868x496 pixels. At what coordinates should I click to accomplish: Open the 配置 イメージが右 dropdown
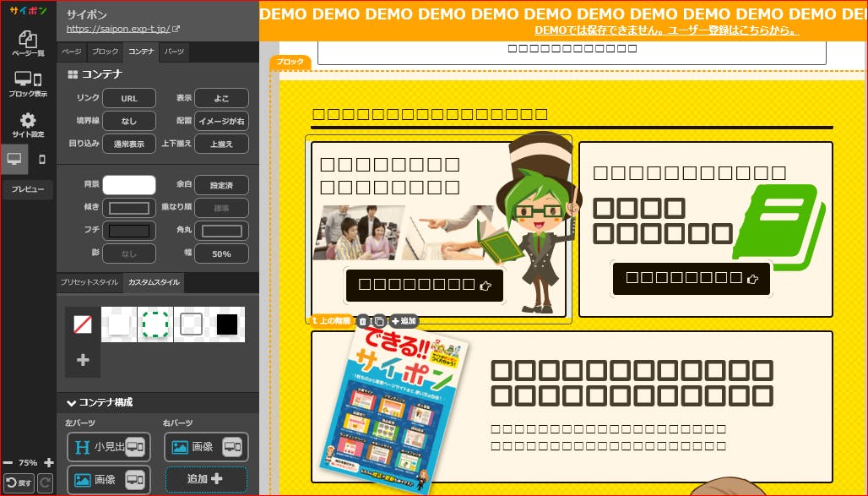coord(221,121)
